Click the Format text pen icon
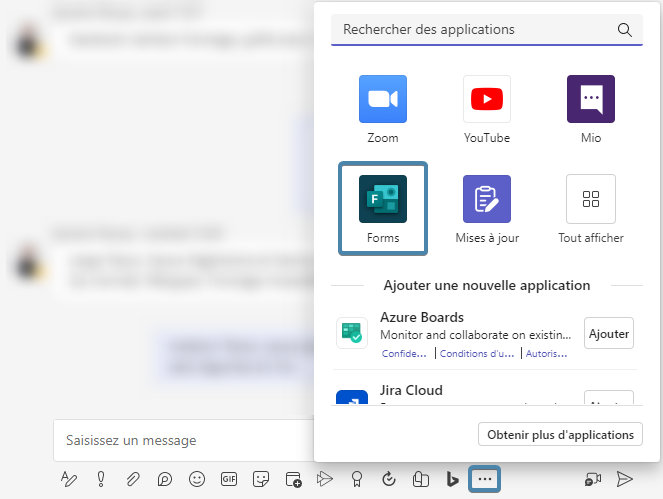 click(x=69, y=479)
